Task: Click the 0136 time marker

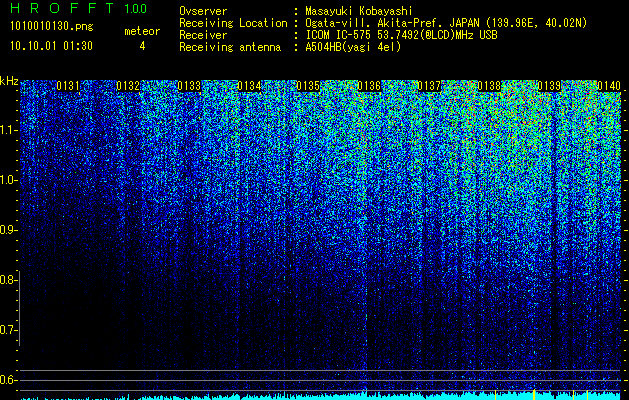Action: click(369, 86)
